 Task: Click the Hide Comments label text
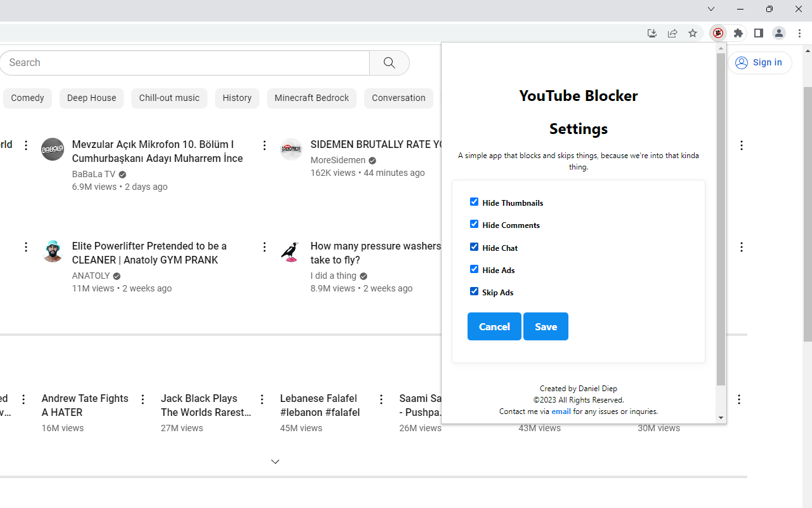(511, 225)
